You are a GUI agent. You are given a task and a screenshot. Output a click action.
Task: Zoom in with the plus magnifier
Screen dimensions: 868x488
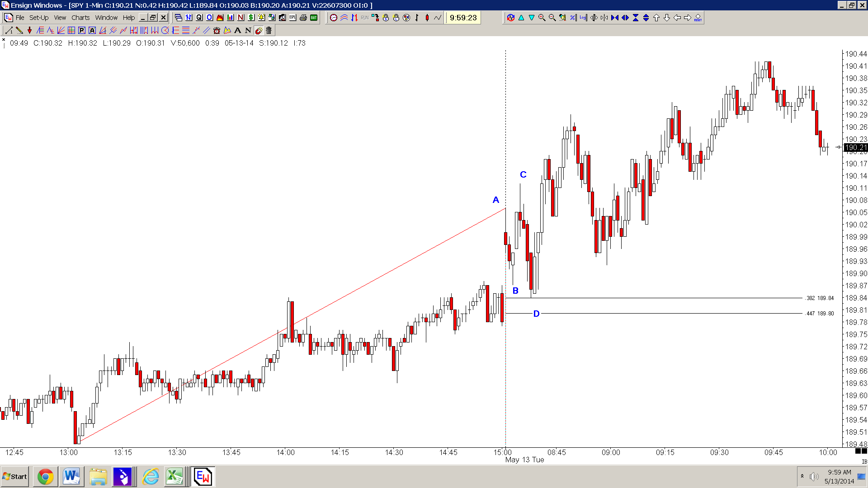[x=542, y=18]
